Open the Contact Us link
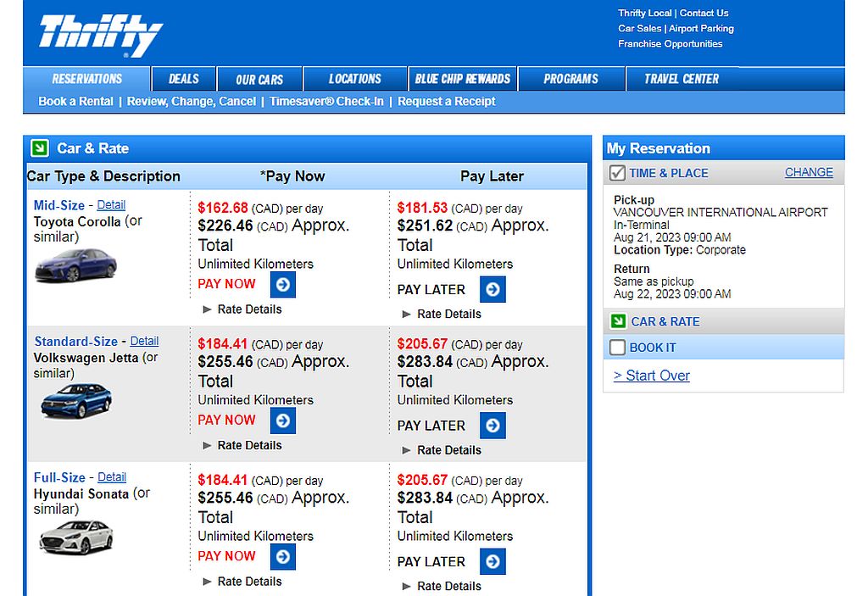This screenshot has width=868, height=596. tap(704, 13)
